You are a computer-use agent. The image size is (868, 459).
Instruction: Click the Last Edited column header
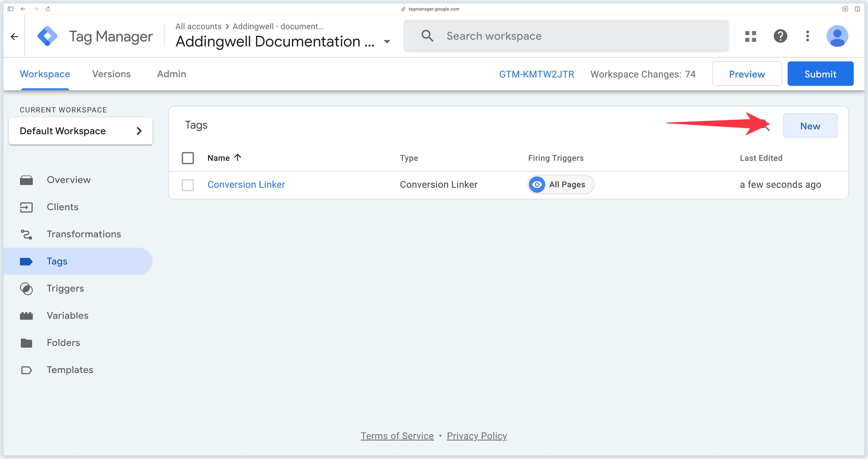tap(761, 158)
